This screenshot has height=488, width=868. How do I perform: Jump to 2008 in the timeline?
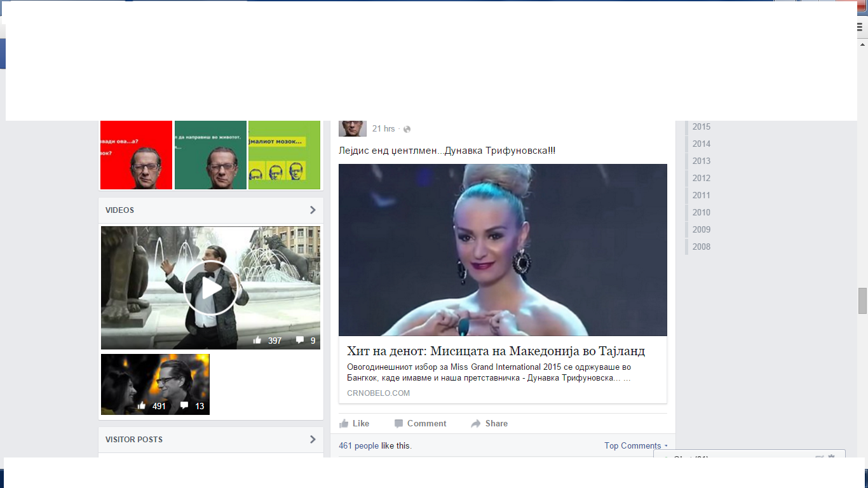click(x=702, y=247)
